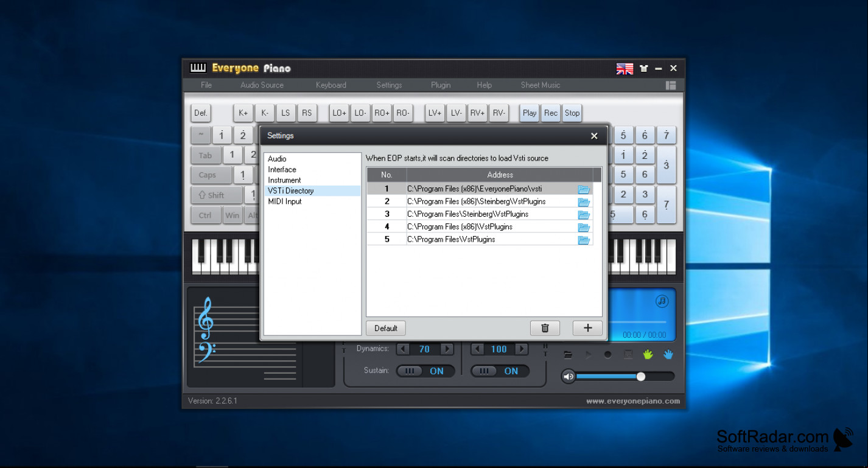Viewport: 868px width, 468px height.
Task: Increase right Dynamics value of 100
Action: click(522, 349)
